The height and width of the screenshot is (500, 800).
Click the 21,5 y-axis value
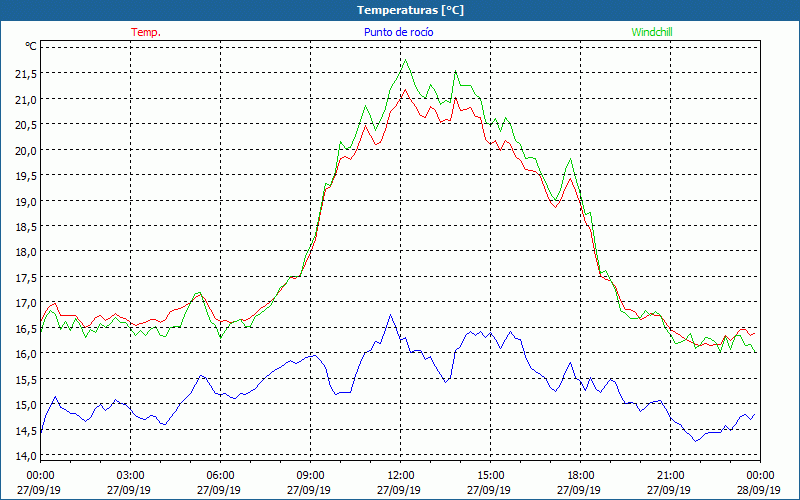[26, 74]
